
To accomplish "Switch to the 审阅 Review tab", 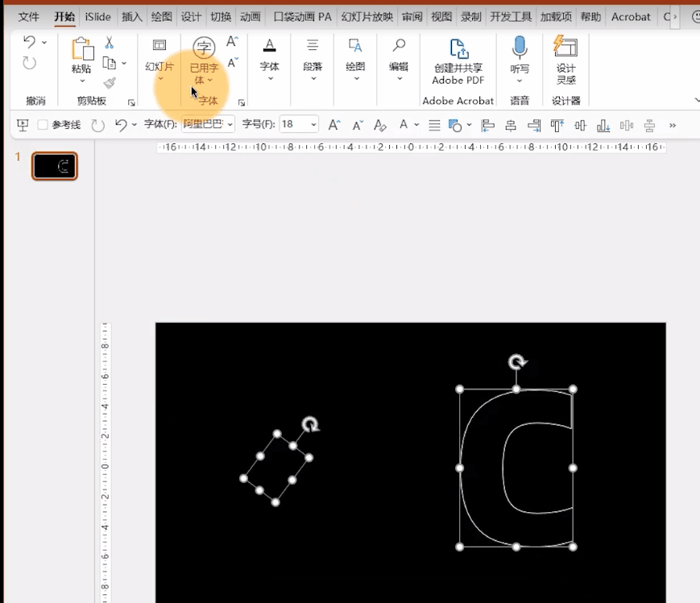I will pos(412,17).
